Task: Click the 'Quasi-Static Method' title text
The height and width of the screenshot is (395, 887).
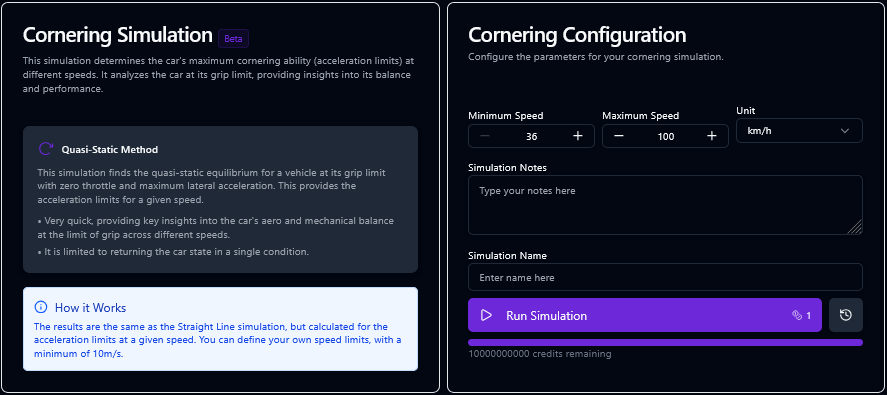Action: click(x=110, y=149)
